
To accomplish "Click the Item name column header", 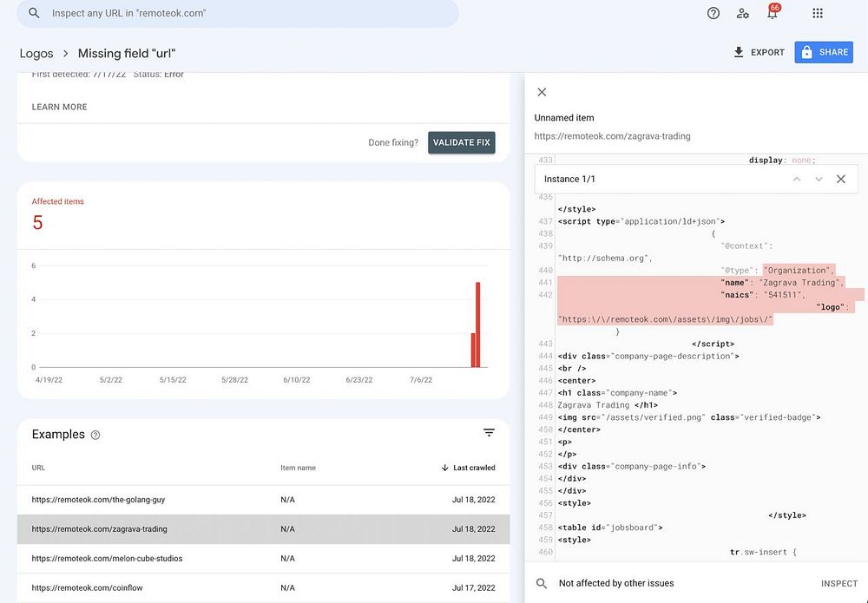I will pos(298,468).
